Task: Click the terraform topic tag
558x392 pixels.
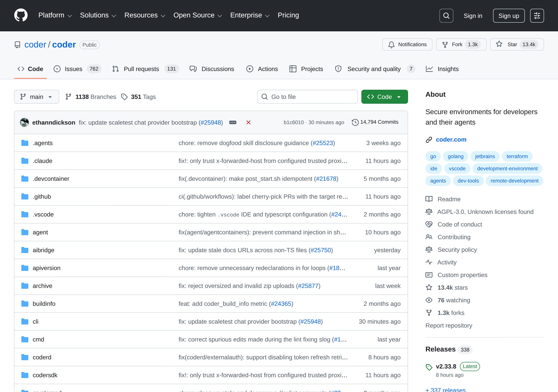Action: tap(517, 156)
